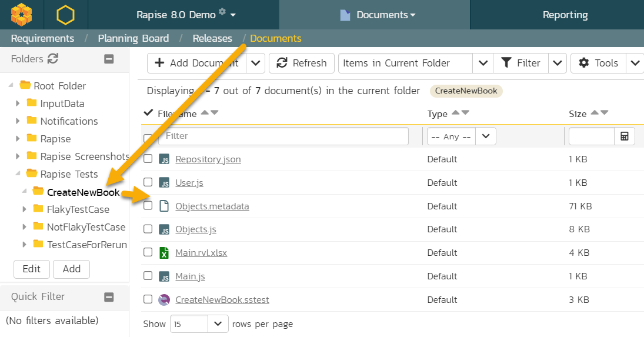Check the Main.js row checkbox
The height and width of the screenshot is (337, 644).
pyautogui.click(x=148, y=276)
